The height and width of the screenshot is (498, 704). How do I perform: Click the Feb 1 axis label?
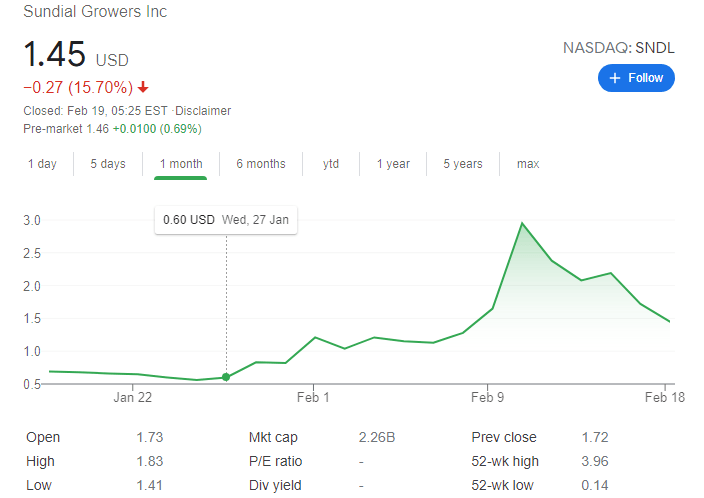(x=313, y=397)
